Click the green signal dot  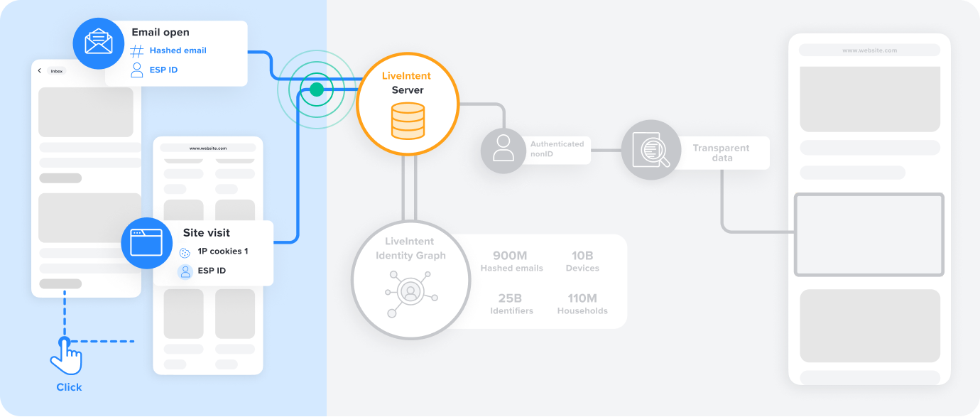[317, 90]
